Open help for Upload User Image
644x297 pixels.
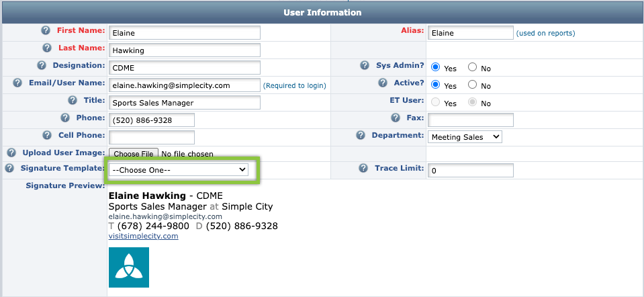pos(11,153)
